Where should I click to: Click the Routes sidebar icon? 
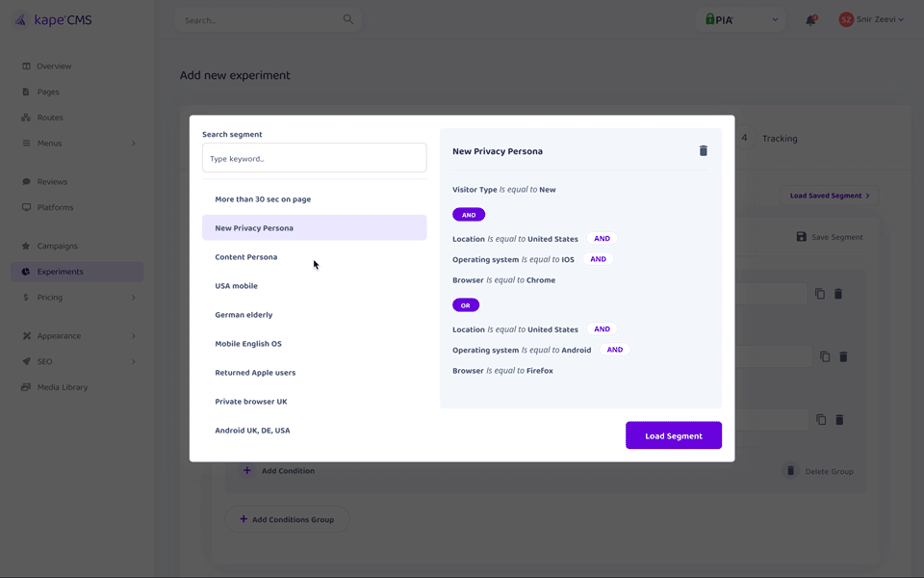[x=26, y=118]
